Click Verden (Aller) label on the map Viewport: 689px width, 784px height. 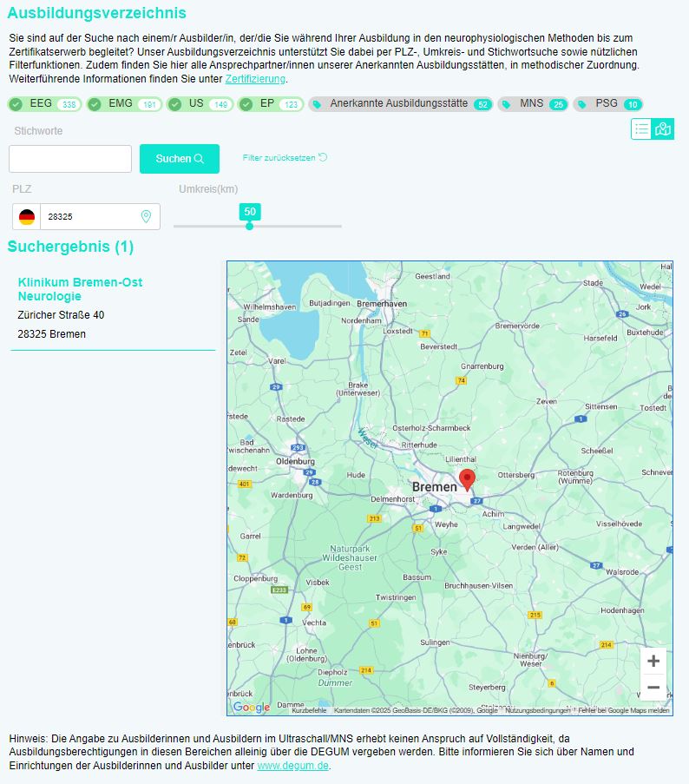(x=535, y=547)
